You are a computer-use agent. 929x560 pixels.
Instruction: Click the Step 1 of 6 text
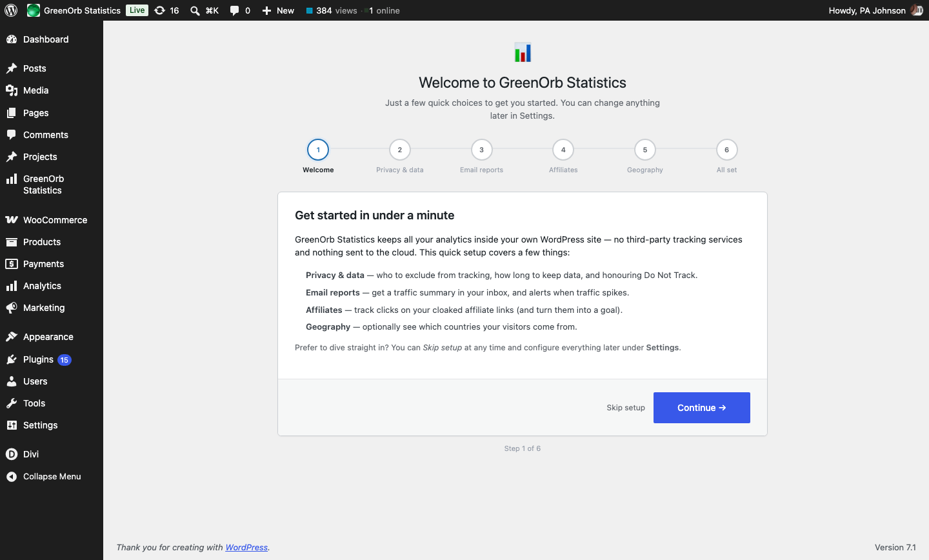[x=523, y=448]
